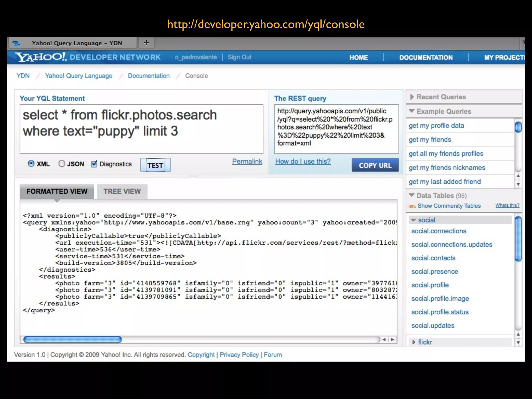Switch to the Tree View tab
This screenshot has height=399, width=532.
pyautogui.click(x=122, y=191)
